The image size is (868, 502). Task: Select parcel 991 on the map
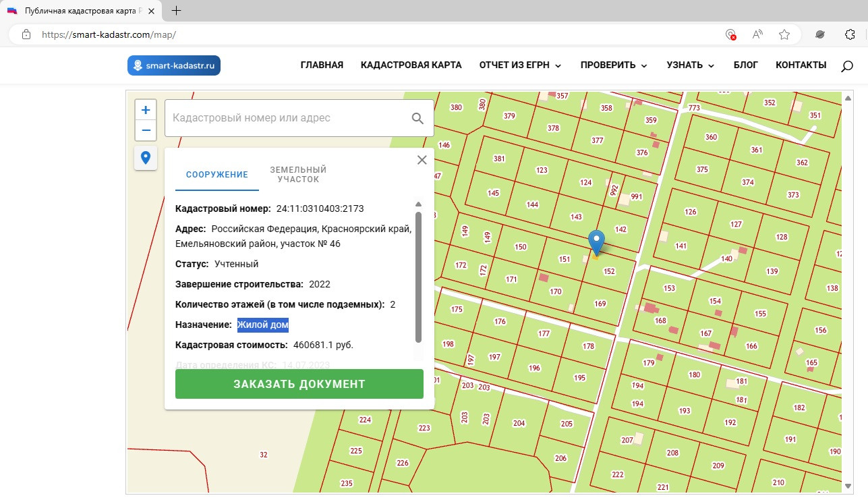[637, 197]
